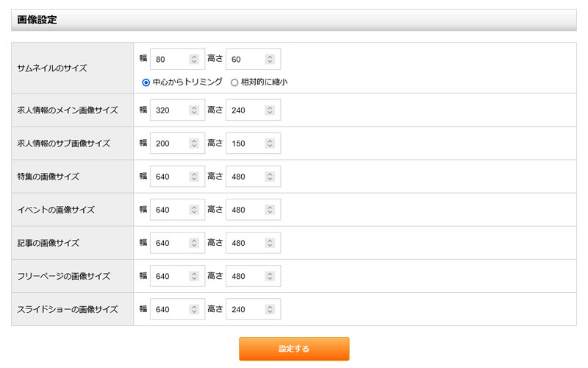Click the フリーページ image width input
Viewport: 588px width, 368px height.
coord(170,276)
